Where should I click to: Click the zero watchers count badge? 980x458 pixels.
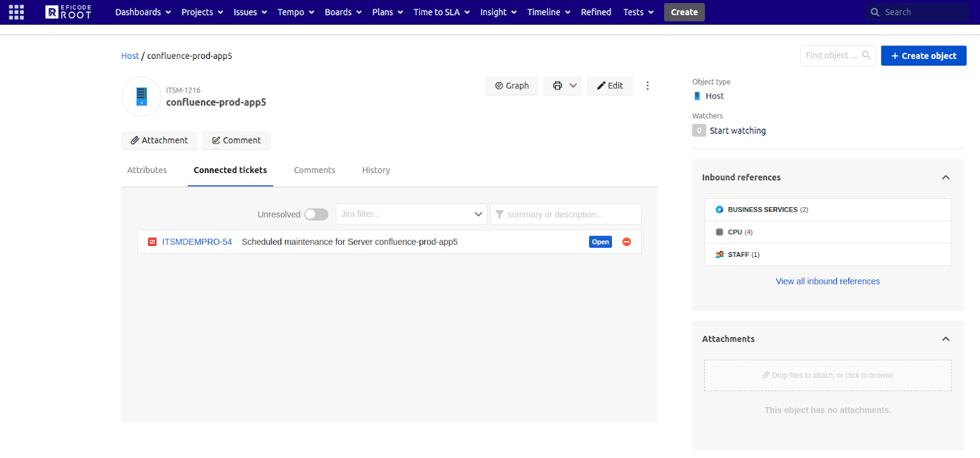(699, 131)
